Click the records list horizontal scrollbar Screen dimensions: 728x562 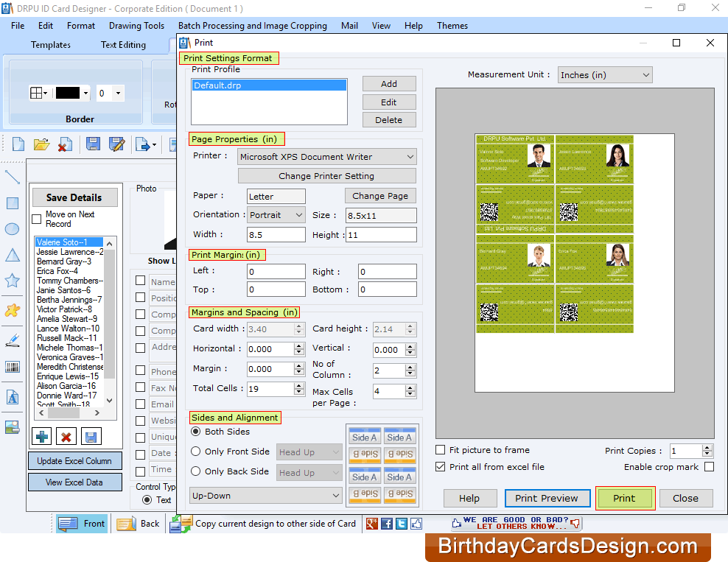click(x=70, y=412)
